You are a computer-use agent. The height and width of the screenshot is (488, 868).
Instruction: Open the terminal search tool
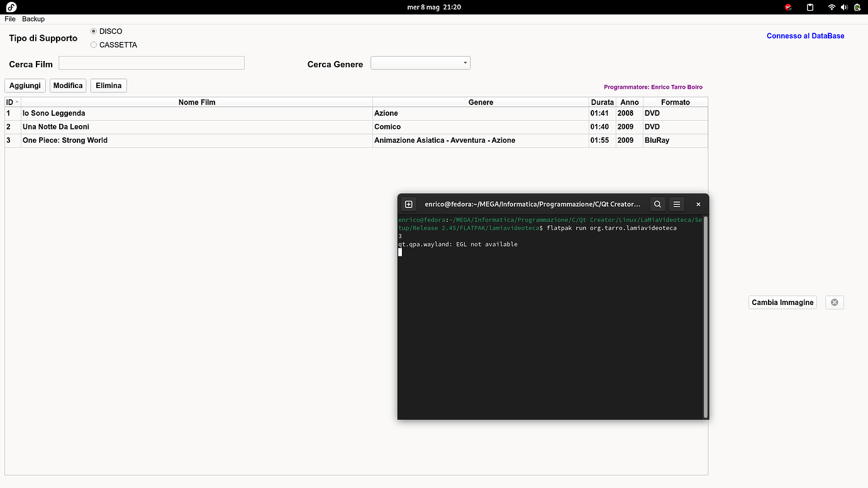pyautogui.click(x=657, y=204)
